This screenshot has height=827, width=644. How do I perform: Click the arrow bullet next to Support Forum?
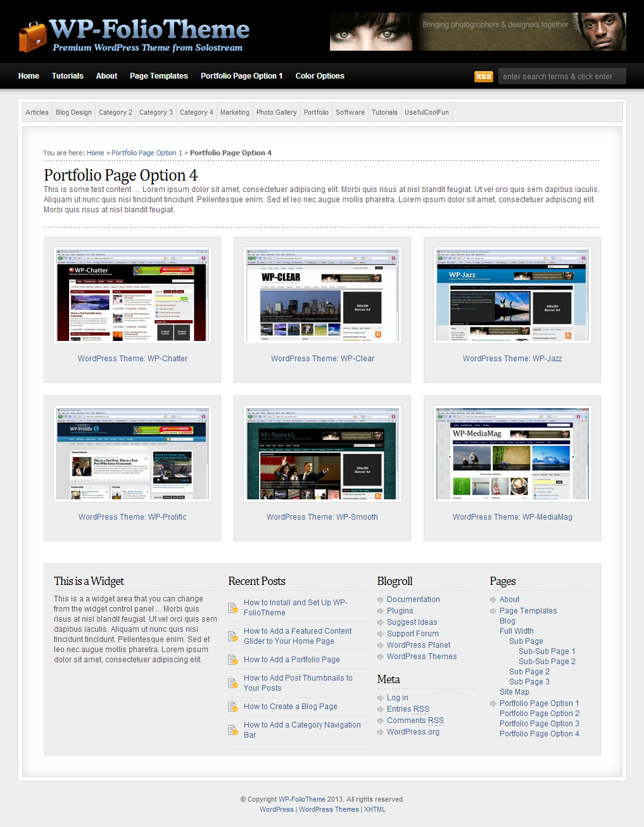381,634
